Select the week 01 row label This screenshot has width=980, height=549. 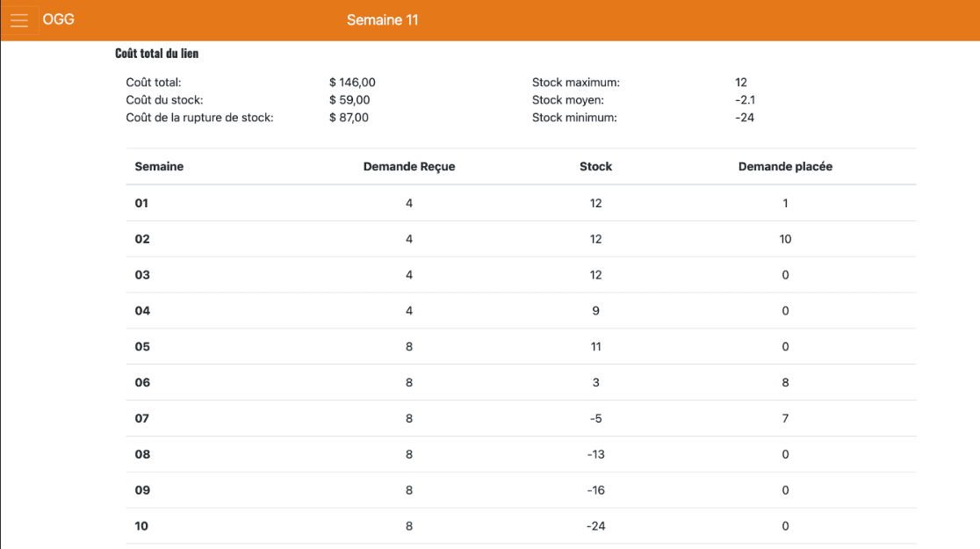[142, 203]
